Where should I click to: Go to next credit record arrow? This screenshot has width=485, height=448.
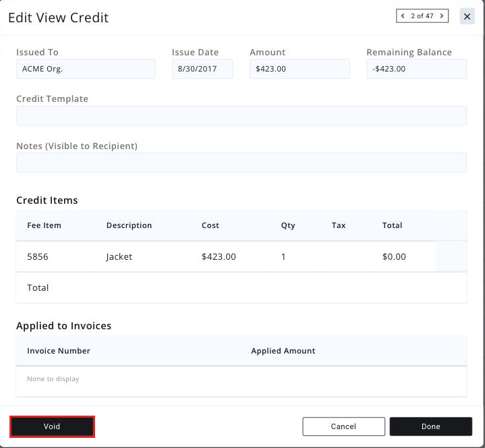click(x=442, y=16)
